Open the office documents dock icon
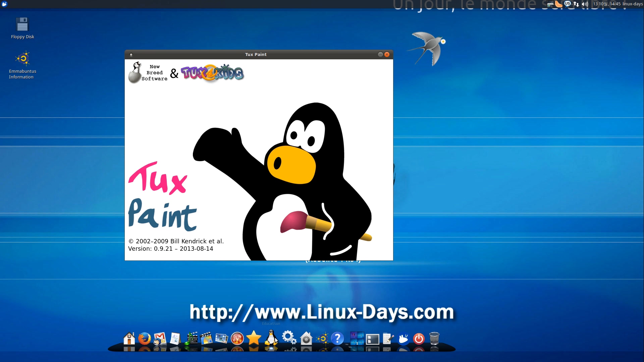Image resolution: width=644 pixels, height=362 pixels. click(175, 339)
